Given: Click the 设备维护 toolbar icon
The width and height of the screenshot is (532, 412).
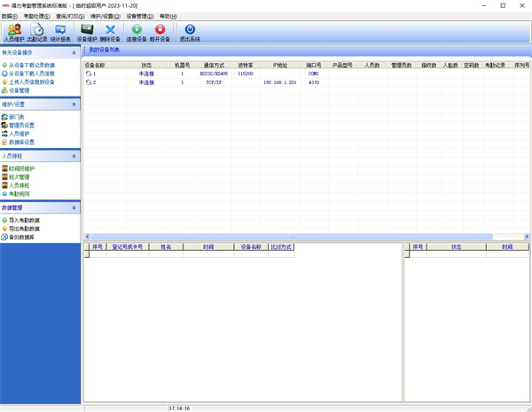Looking at the screenshot, I should (87, 33).
